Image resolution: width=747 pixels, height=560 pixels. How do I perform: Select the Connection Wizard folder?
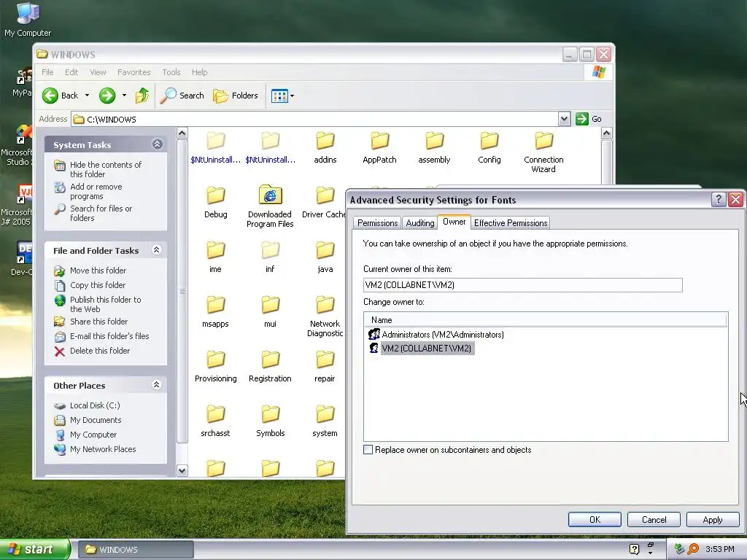click(543, 152)
